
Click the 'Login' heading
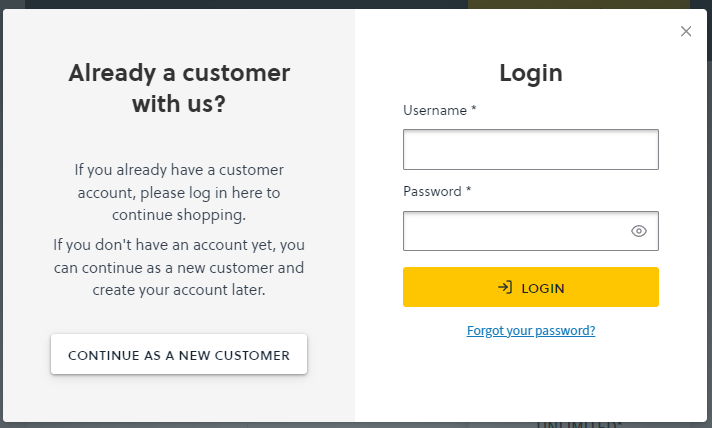(530, 73)
